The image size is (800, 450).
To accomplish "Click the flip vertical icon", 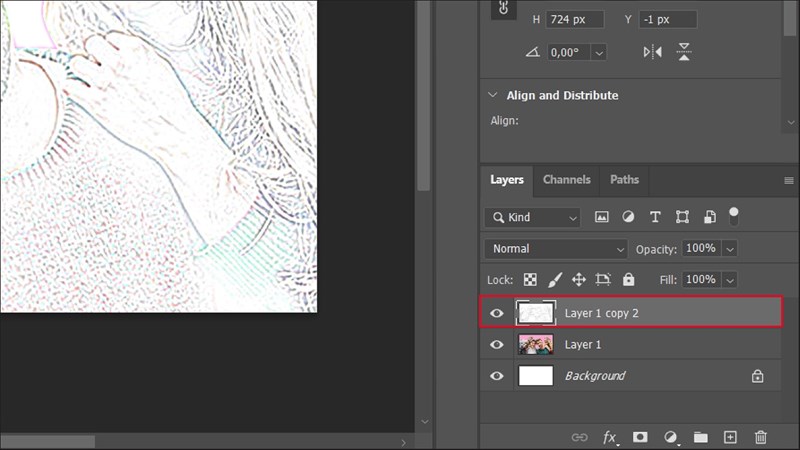I will click(x=684, y=52).
